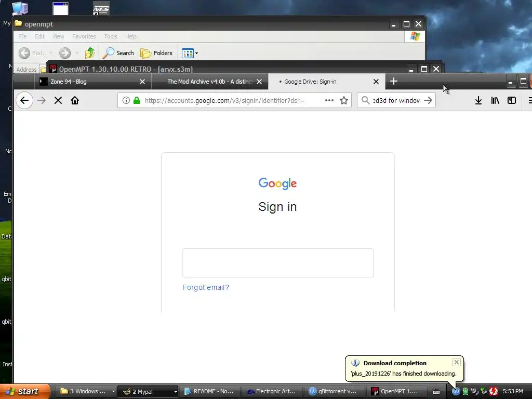The image size is (532, 399).
Task: Click the Google email input field
Action: pyautogui.click(x=278, y=263)
